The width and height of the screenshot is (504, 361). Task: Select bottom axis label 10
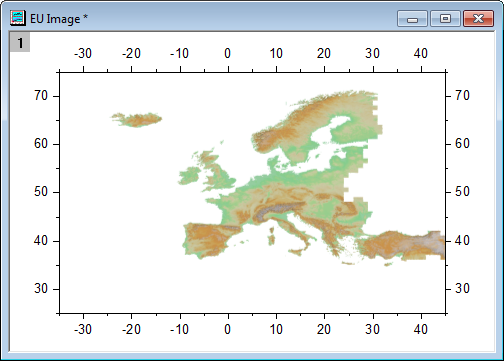(x=276, y=329)
